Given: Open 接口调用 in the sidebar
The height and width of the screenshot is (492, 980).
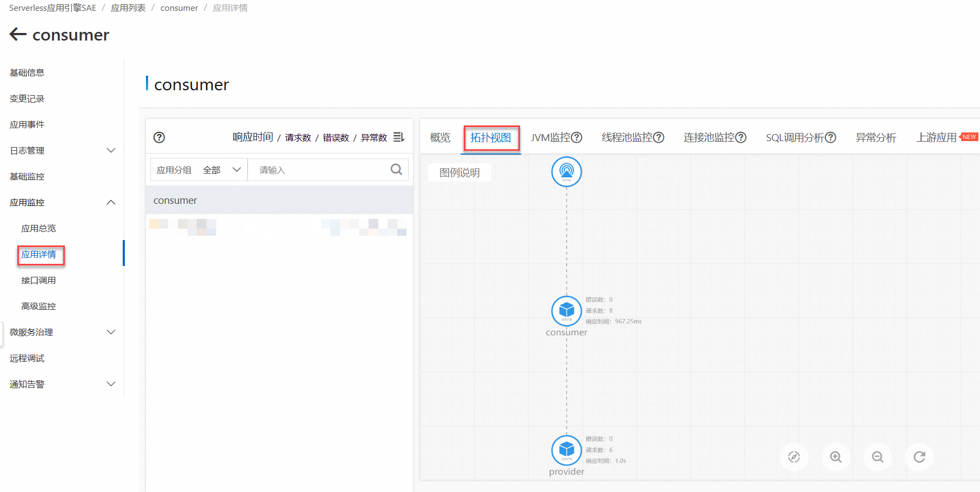Looking at the screenshot, I should pos(38,280).
